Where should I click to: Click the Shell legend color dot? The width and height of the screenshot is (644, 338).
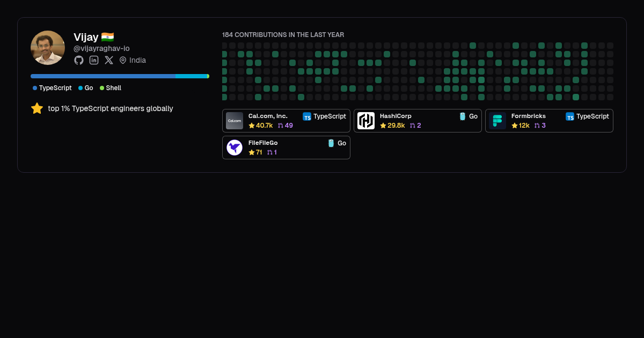tap(102, 88)
